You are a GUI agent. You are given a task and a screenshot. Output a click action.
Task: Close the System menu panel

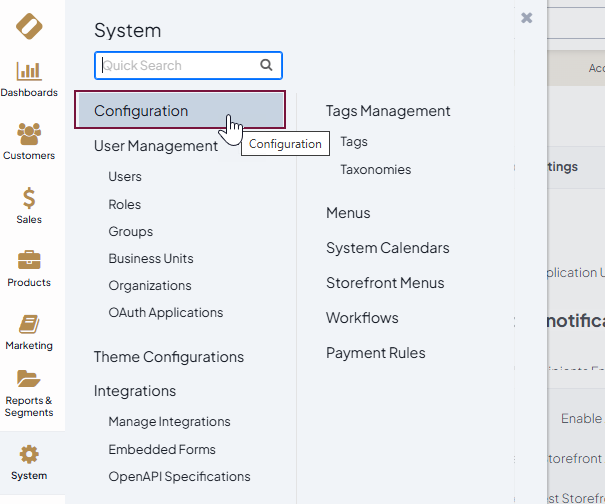tap(527, 18)
